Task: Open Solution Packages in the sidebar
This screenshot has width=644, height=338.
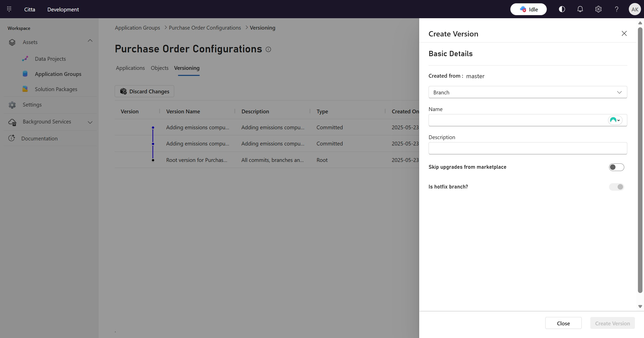Action: (x=56, y=89)
